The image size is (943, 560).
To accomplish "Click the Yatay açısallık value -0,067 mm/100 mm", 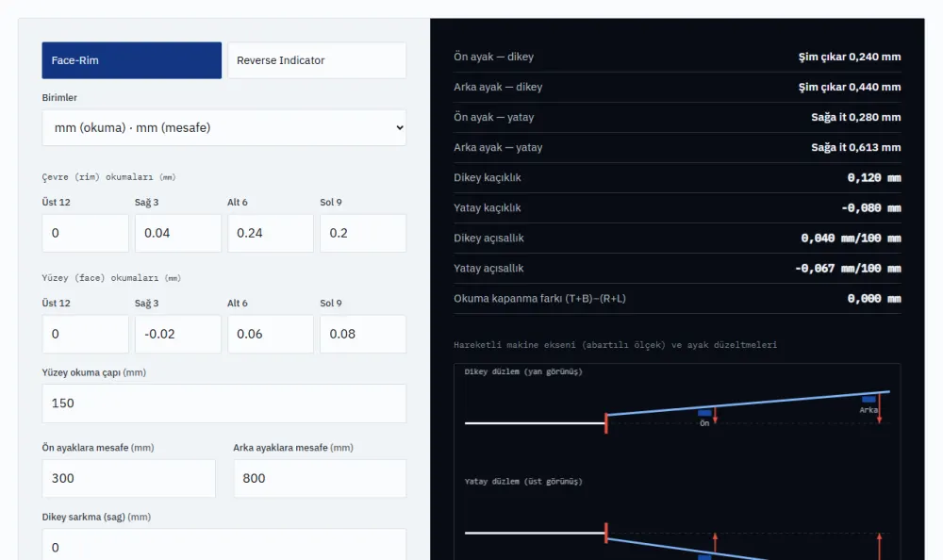I will tap(848, 269).
